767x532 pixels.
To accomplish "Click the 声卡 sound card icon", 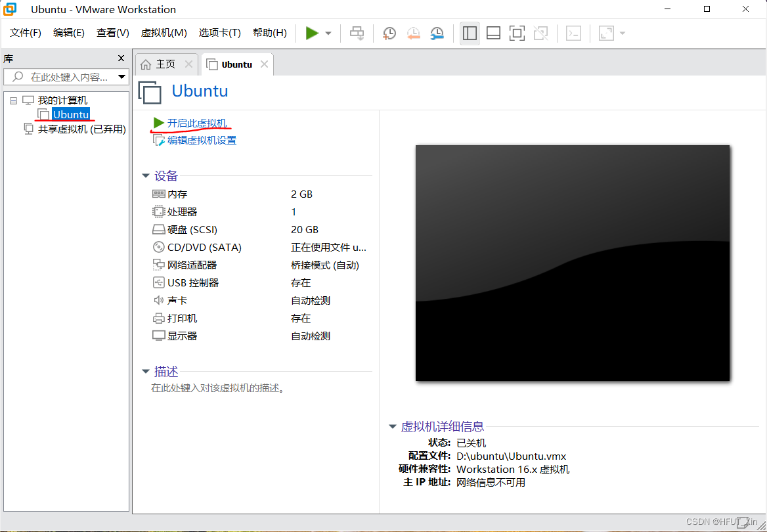I will tap(158, 300).
